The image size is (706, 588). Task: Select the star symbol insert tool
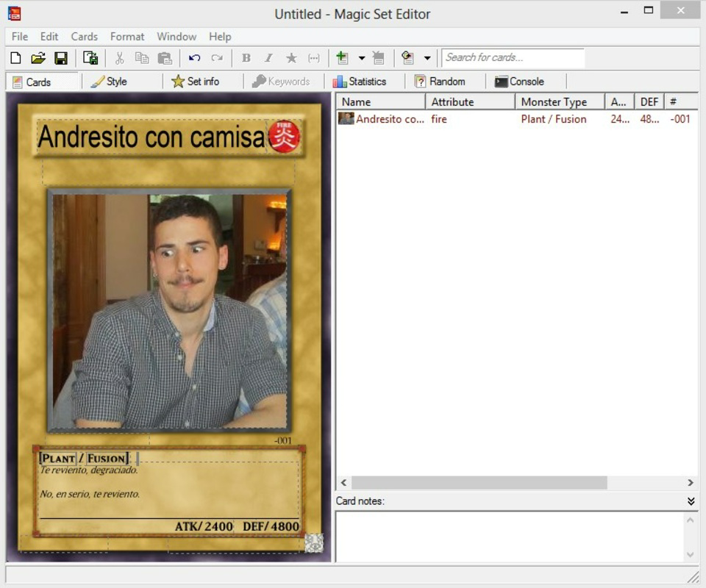click(290, 57)
